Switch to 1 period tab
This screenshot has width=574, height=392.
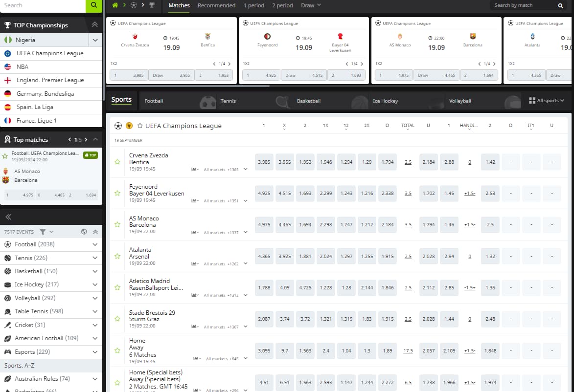[253, 5]
